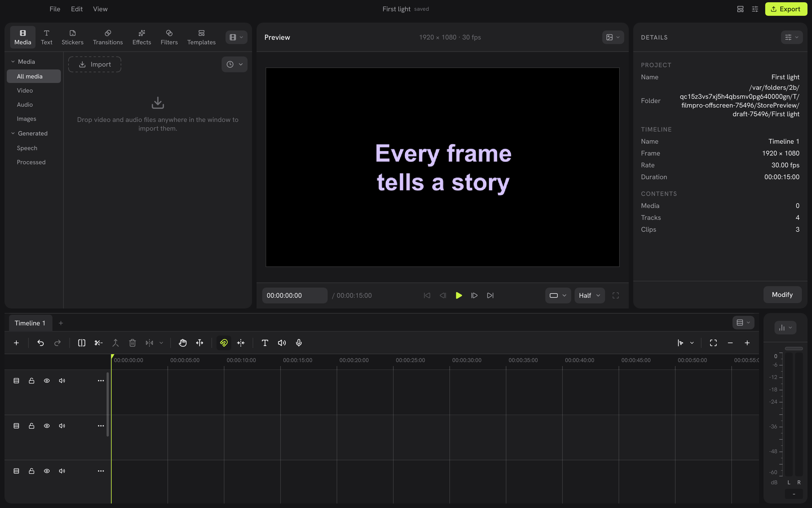Redo the last undone action
The width and height of the screenshot is (812, 508).
tap(58, 343)
